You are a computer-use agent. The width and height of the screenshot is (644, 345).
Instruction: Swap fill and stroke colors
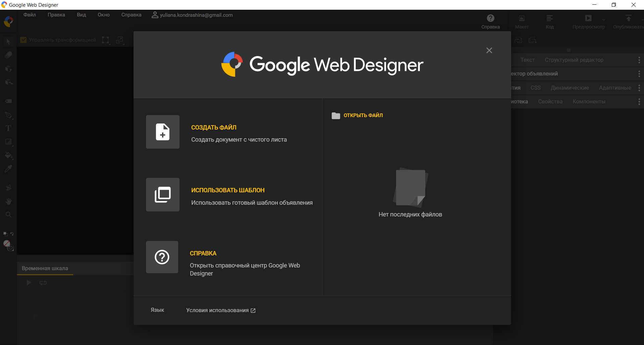point(12,234)
